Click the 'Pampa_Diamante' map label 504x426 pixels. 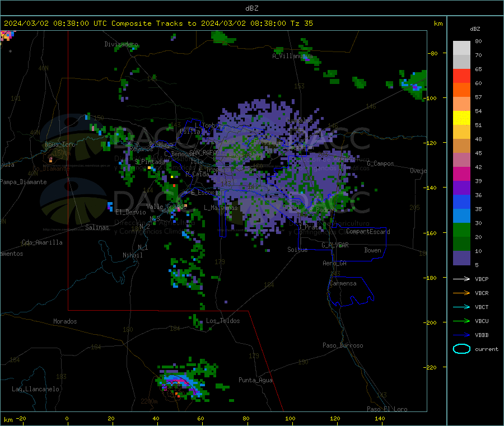coord(23,182)
